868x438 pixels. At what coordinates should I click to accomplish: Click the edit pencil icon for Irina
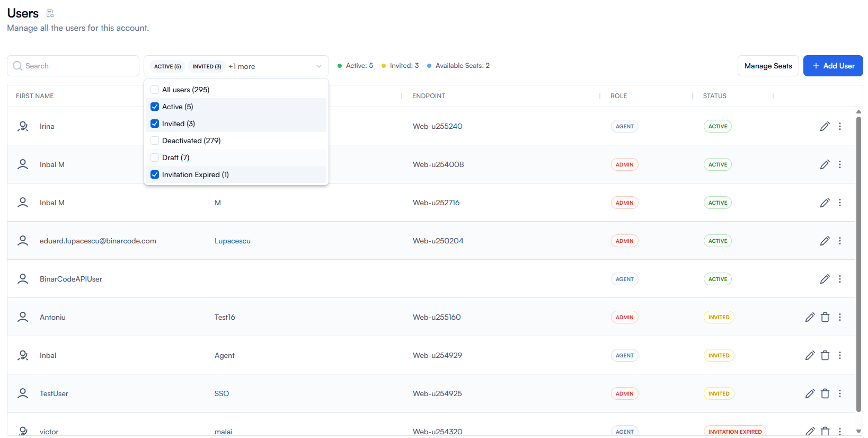[x=825, y=126]
